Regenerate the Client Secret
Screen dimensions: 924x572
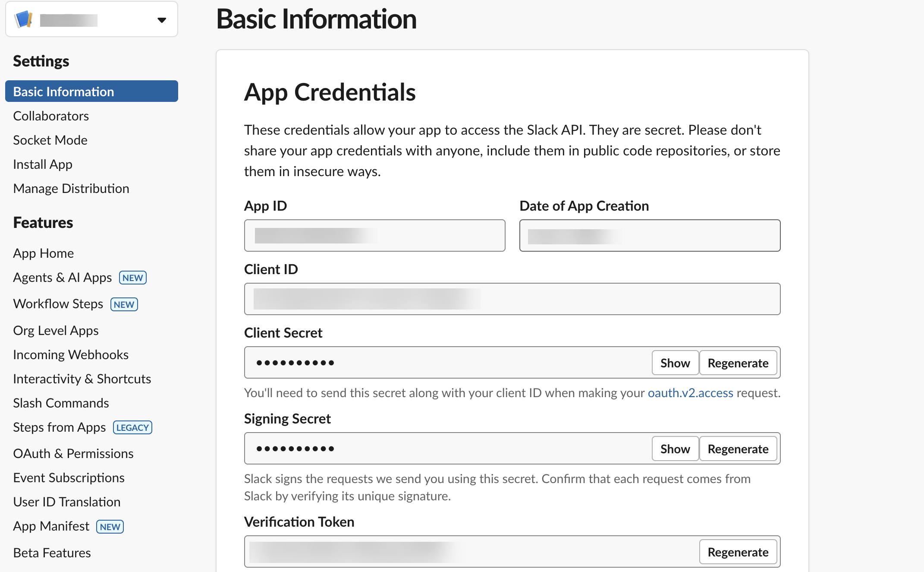tap(738, 363)
